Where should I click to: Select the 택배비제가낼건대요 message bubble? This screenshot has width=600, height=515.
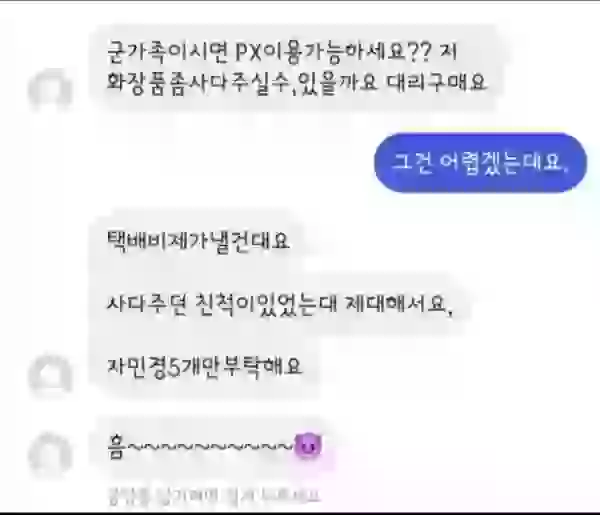coord(197,241)
